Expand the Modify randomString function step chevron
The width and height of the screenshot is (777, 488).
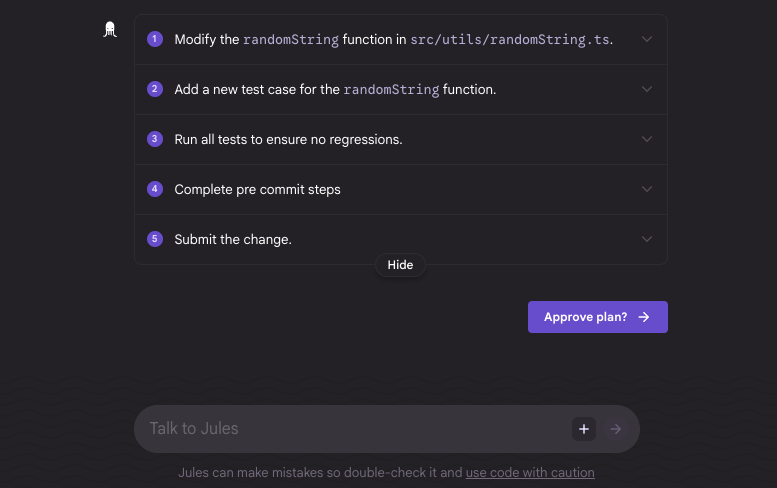coord(647,39)
